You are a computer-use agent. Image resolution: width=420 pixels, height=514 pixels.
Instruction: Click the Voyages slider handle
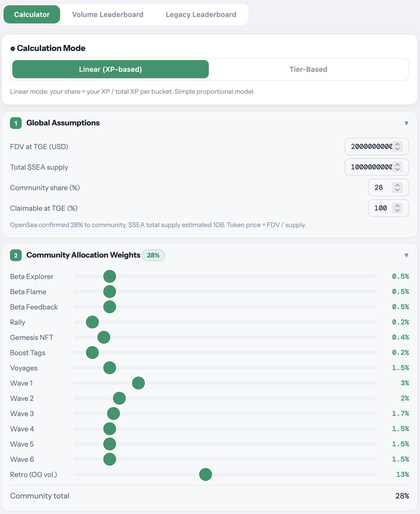tap(110, 368)
